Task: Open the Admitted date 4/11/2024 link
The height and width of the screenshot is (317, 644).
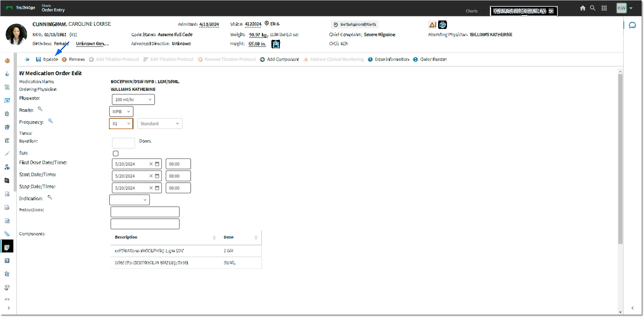Action: click(x=209, y=24)
